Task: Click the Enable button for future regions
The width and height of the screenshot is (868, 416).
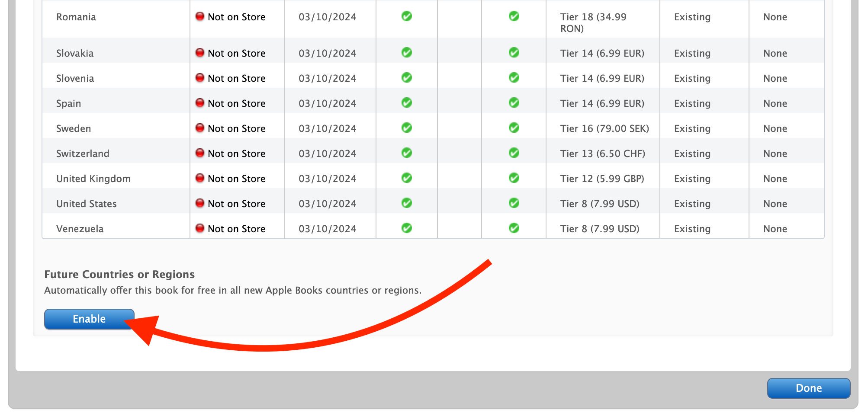Action: (x=89, y=319)
